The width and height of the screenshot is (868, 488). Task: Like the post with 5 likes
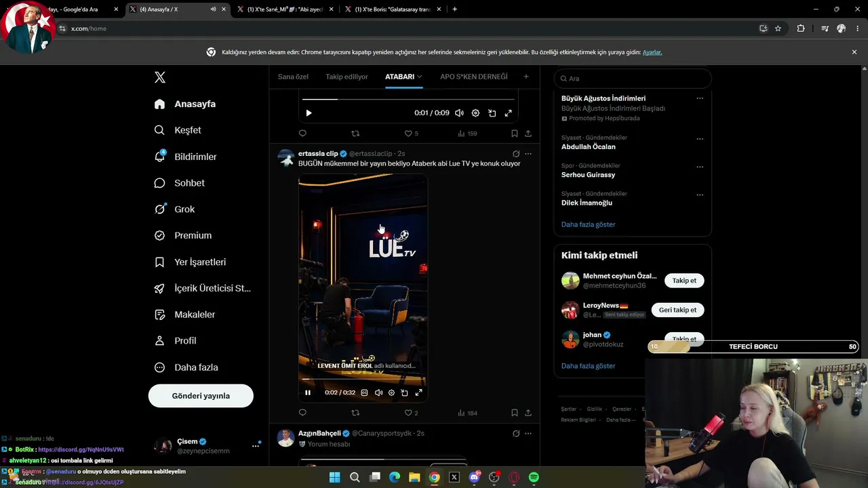[411, 134]
